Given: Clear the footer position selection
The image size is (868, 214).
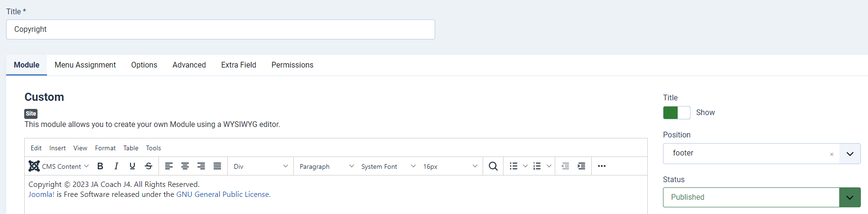Looking at the screenshot, I should tap(831, 154).
